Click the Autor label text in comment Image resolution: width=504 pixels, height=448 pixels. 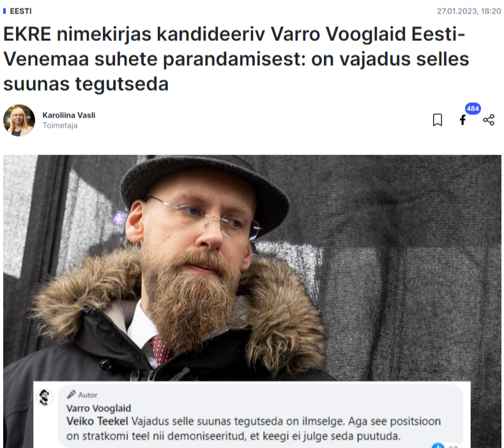coord(88,395)
